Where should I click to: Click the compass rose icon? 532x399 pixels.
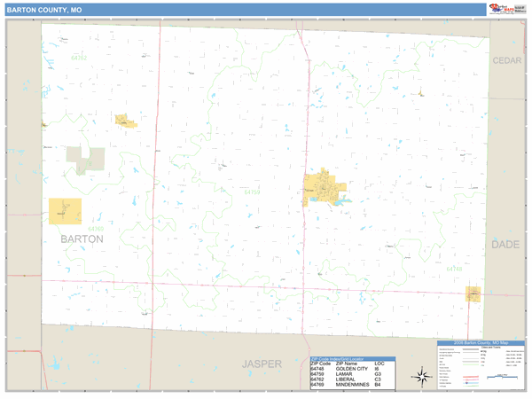(421, 375)
